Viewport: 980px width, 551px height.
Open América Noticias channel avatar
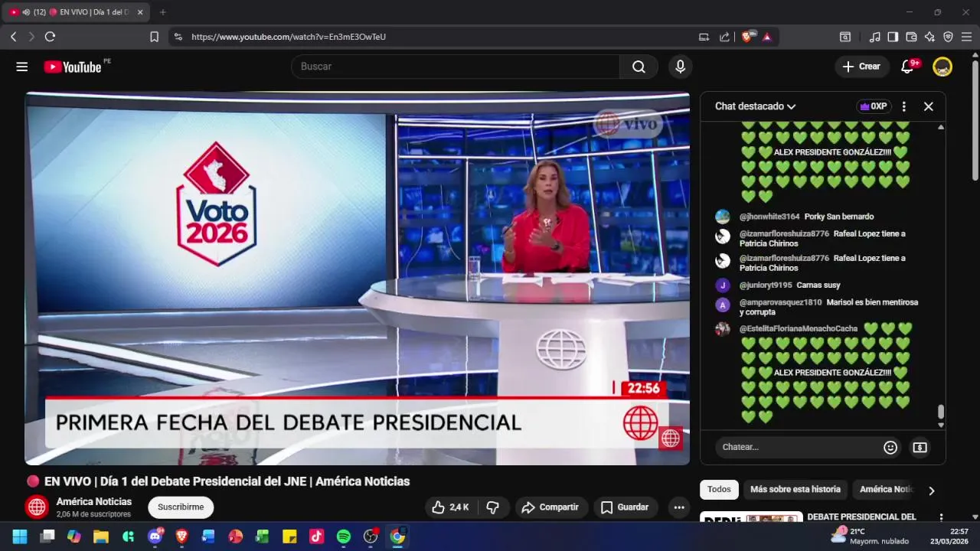[x=37, y=507]
